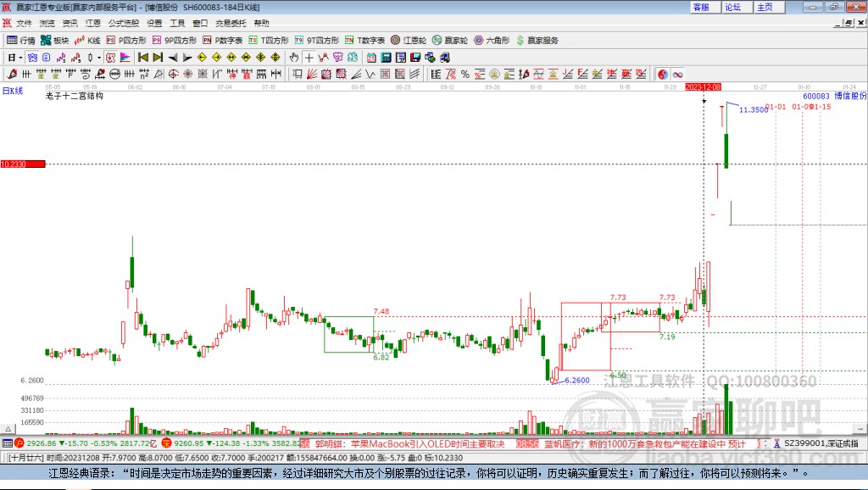Open the 9P四方形 tool
The image size is (868, 490).
point(175,41)
